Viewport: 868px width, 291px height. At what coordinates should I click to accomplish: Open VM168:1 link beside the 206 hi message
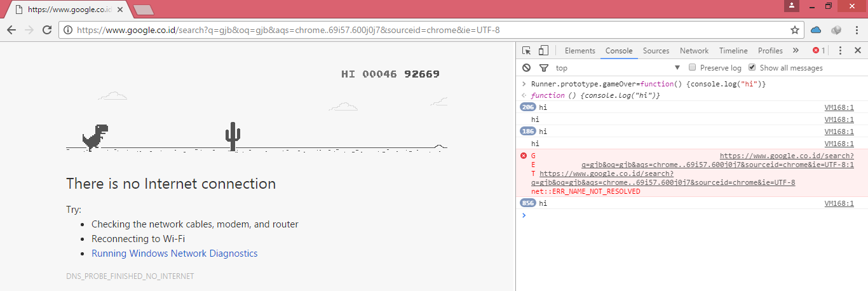tap(839, 107)
